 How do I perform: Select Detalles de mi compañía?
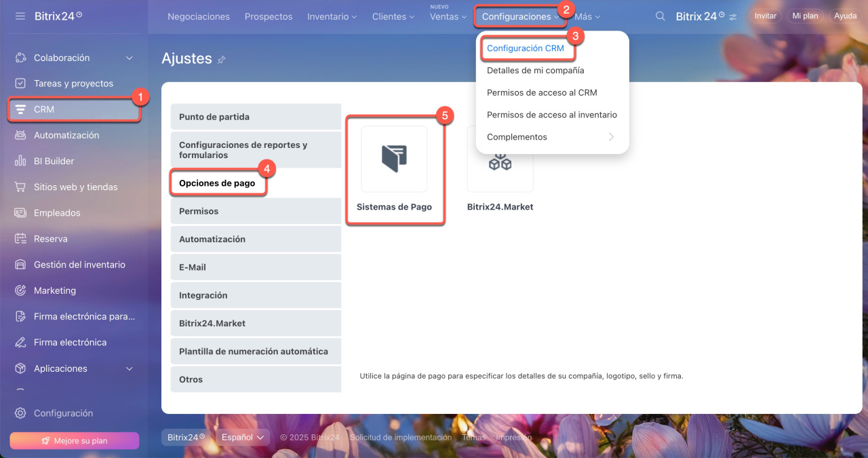[x=536, y=71]
